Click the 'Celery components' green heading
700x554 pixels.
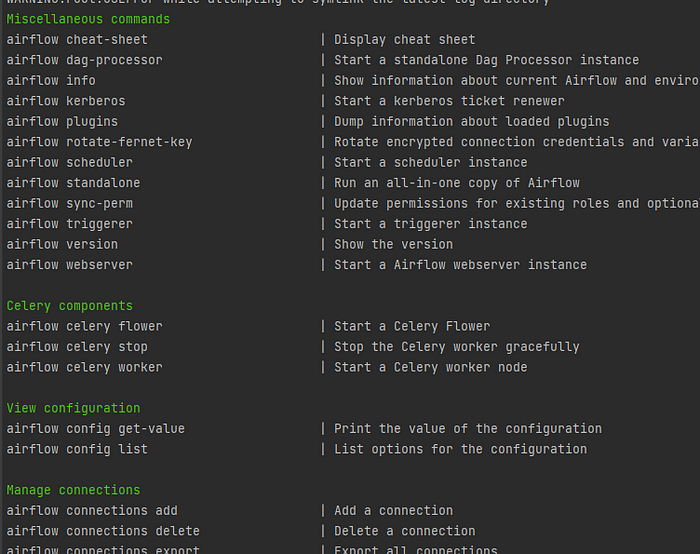pyautogui.click(x=69, y=306)
